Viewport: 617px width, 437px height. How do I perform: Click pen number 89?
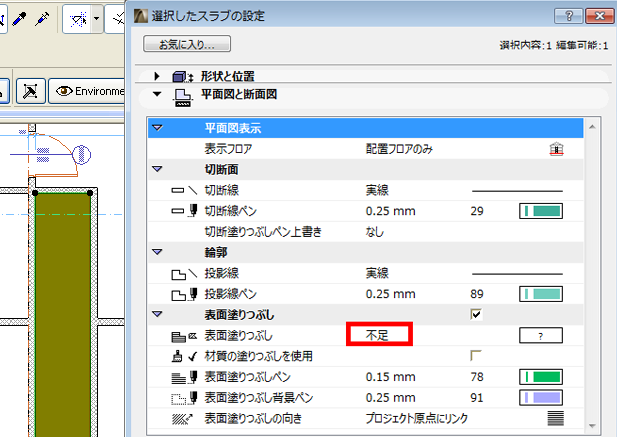click(477, 294)
